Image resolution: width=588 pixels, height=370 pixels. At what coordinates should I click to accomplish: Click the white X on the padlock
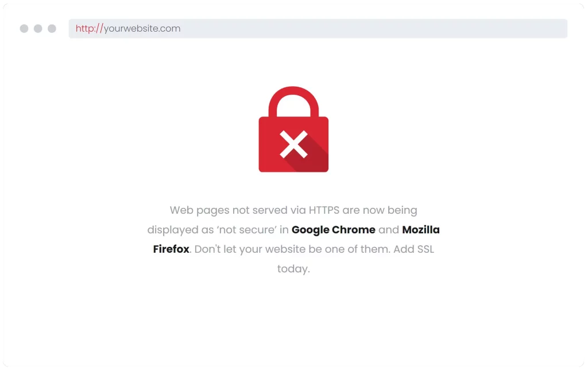click(293, 144)
